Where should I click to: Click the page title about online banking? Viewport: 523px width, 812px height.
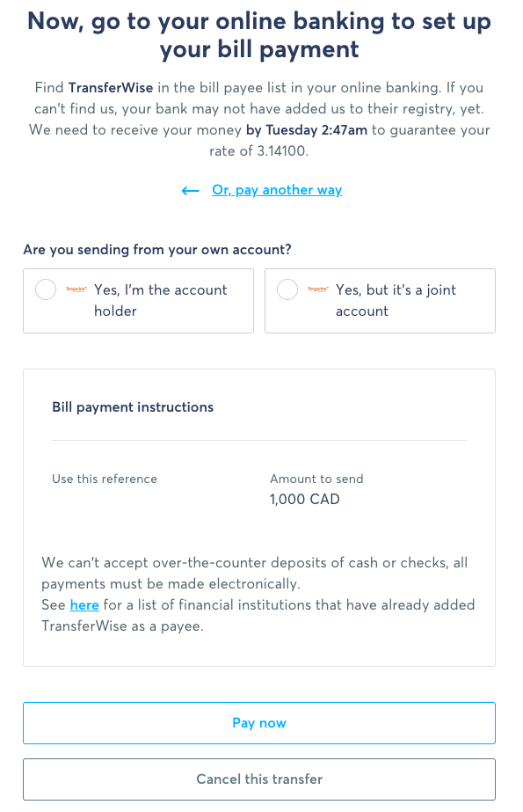click(259, 35)
